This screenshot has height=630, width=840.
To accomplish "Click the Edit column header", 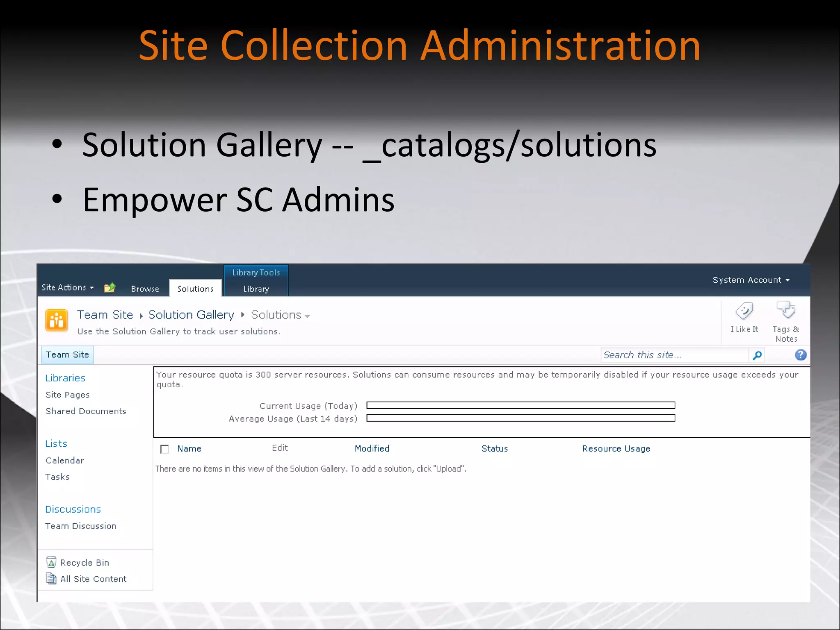I will coord(280,448).
